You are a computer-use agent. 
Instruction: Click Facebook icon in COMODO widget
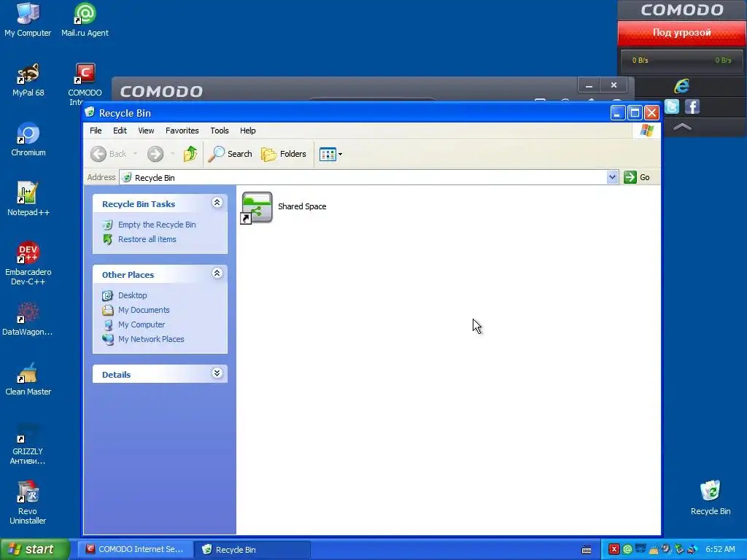(x=692, y=106)
